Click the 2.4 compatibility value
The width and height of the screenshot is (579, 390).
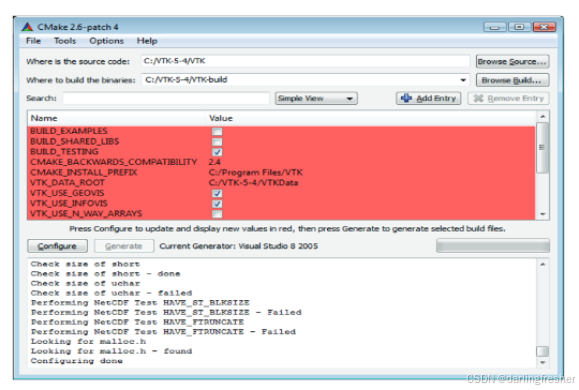click(215, 162)
